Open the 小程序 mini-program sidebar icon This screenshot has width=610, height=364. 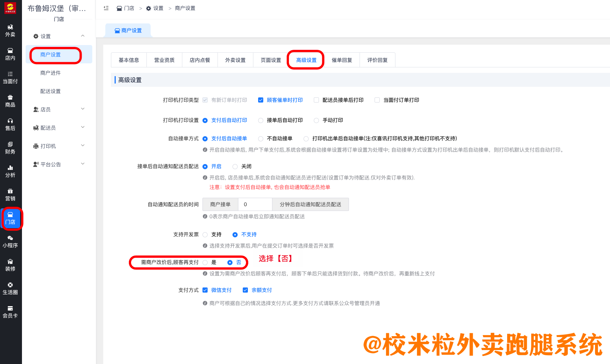pos(10,241)
